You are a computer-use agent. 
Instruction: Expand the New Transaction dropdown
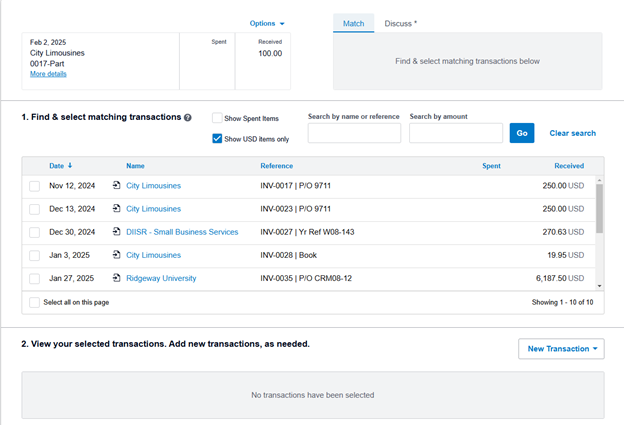coord(561,349)
